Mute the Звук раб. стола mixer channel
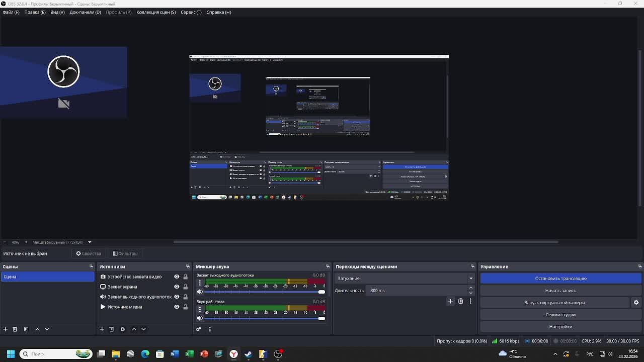This screenshot has width=644, height=362. [200, 318]
